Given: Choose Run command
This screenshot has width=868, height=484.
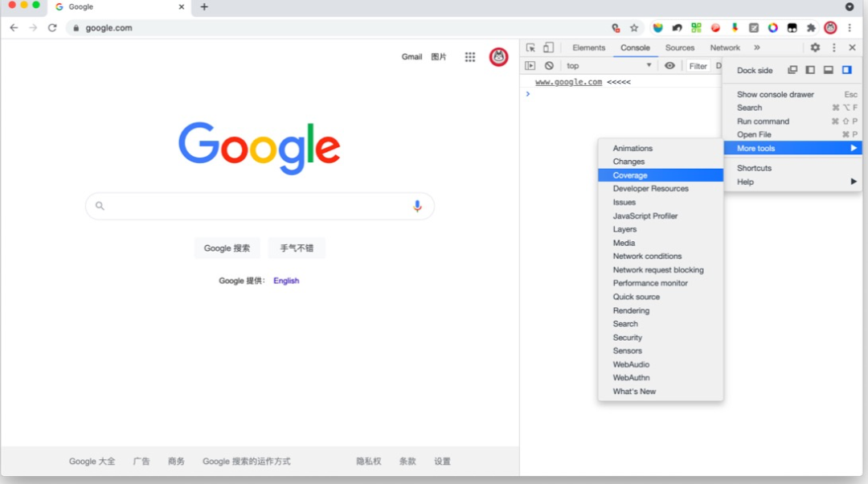Looking at the screenshot, I should pyautogui.click(x=792, y=121).
